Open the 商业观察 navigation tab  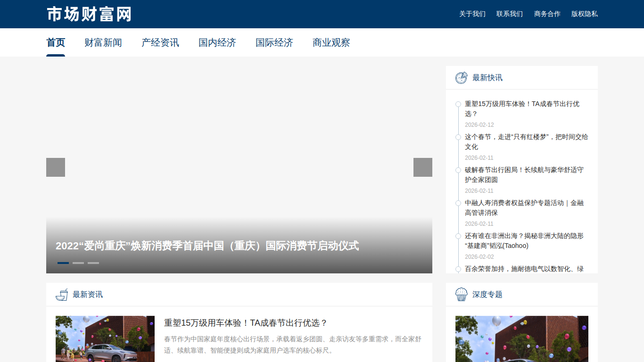click(331, 43)
